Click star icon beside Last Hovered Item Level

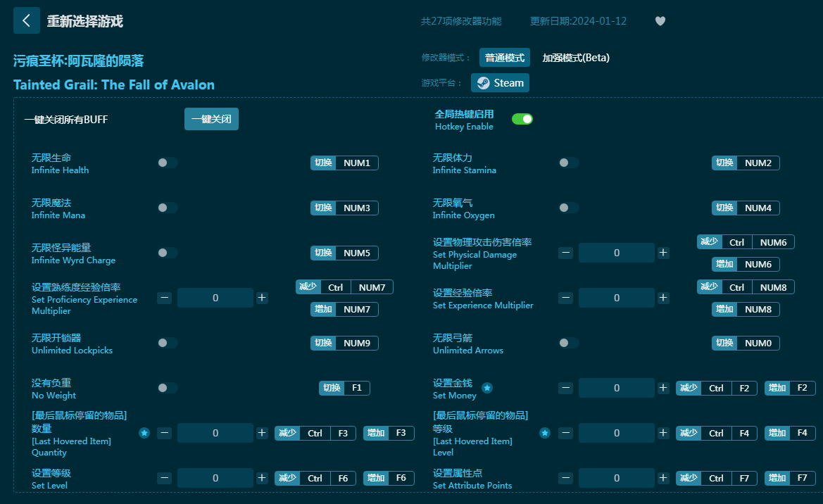click(x=545, y=433)
